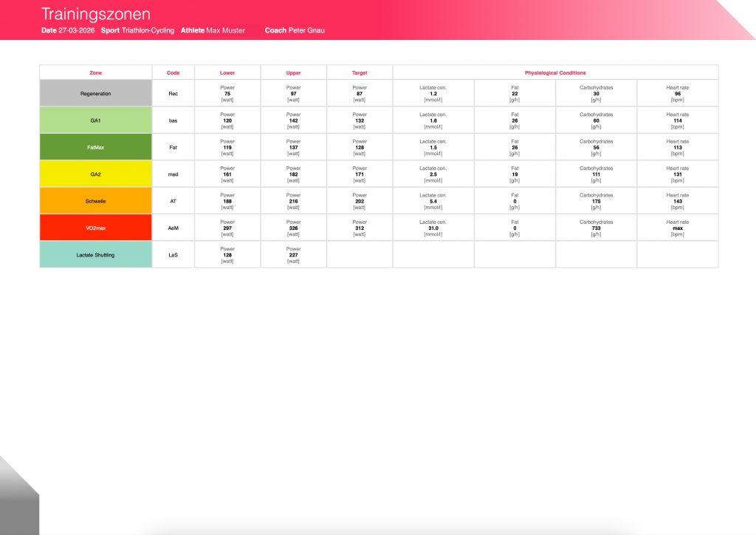Select the Lower column header
This screenshot has width=756, height=535.
coord(227,73)
